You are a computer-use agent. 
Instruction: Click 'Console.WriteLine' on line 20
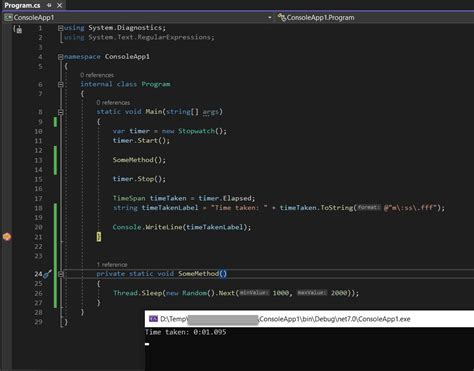tap(147, 227)
